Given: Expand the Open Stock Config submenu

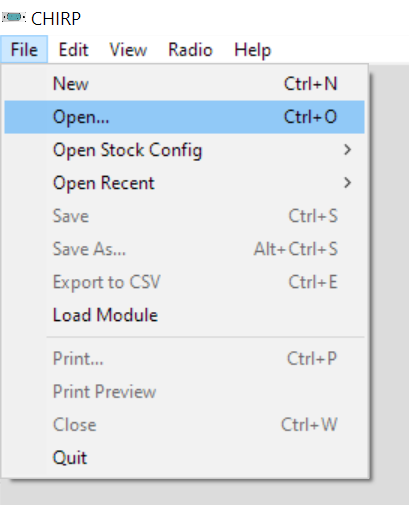Looking at the screenshot, I should click(184, 150).
